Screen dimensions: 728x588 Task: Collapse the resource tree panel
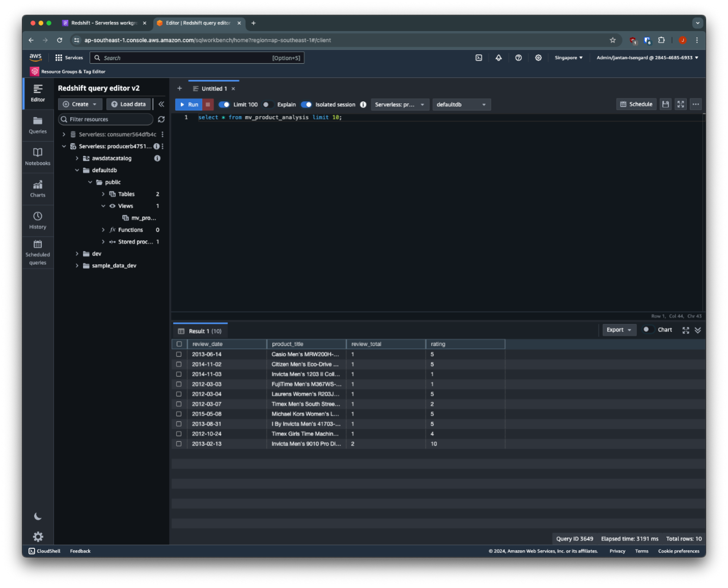pyautogui.click(x=161, y=104)
